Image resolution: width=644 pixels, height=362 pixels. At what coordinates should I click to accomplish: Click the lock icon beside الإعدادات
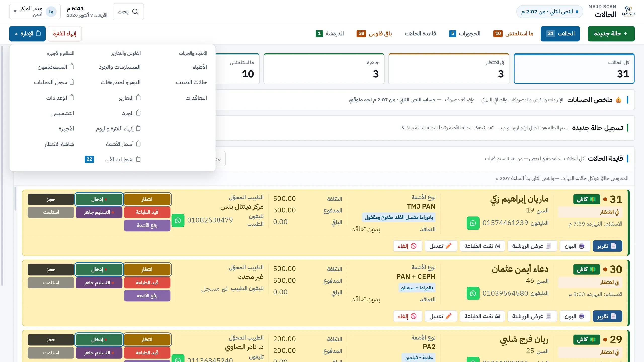tap(72, 97)
